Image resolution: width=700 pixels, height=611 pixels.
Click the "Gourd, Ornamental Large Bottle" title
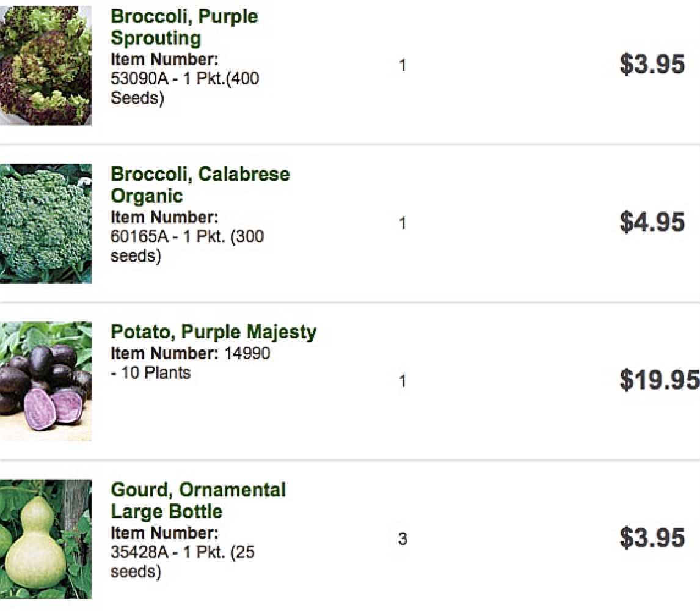198,500
